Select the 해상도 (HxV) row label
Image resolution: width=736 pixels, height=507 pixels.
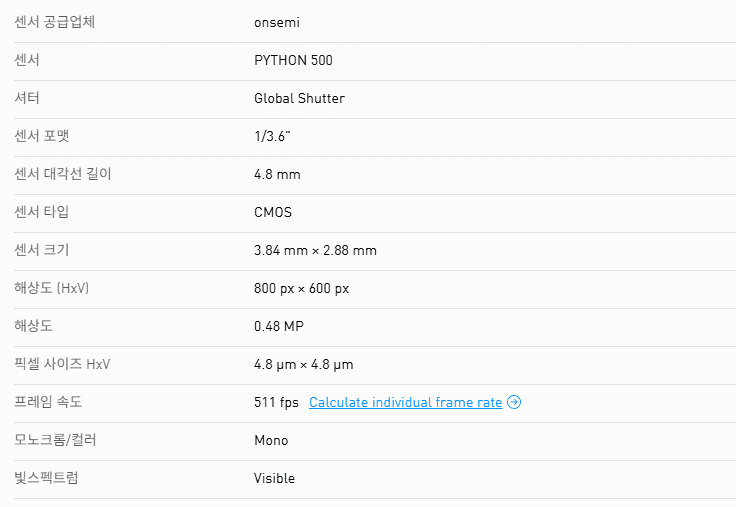[x=52, y=288]
